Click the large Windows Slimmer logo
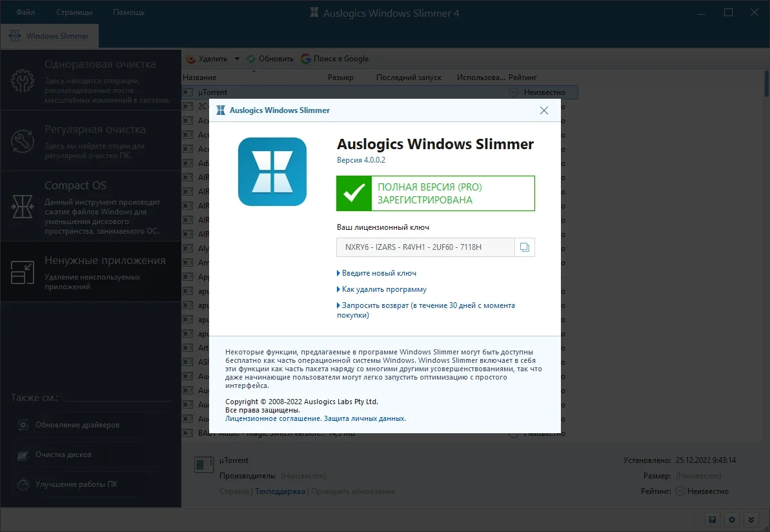770x532 pixels. point(272,172)
